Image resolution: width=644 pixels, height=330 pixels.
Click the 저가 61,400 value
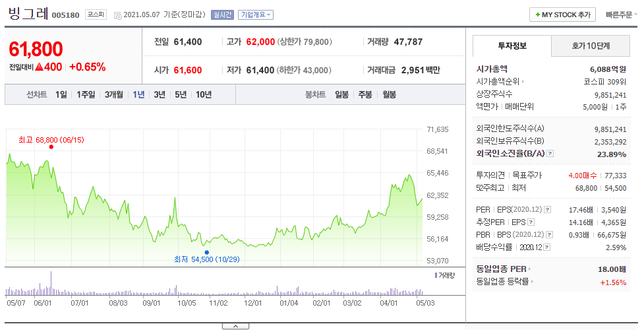[260, 70]
